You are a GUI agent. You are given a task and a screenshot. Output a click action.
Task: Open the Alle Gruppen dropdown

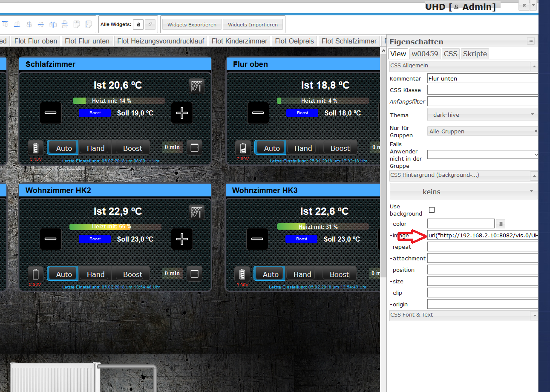pyautogui.click(x=482, y=131)
